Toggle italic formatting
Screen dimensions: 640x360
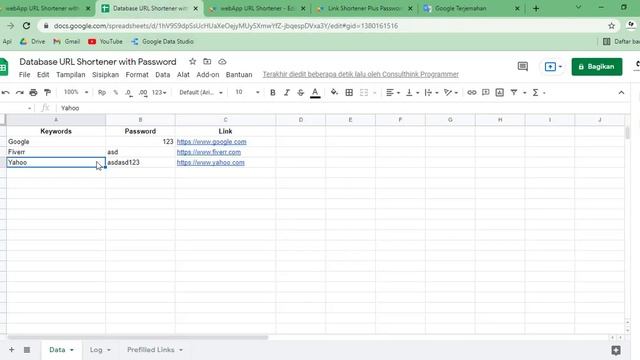pyautogui.click(x=287, y=93)
